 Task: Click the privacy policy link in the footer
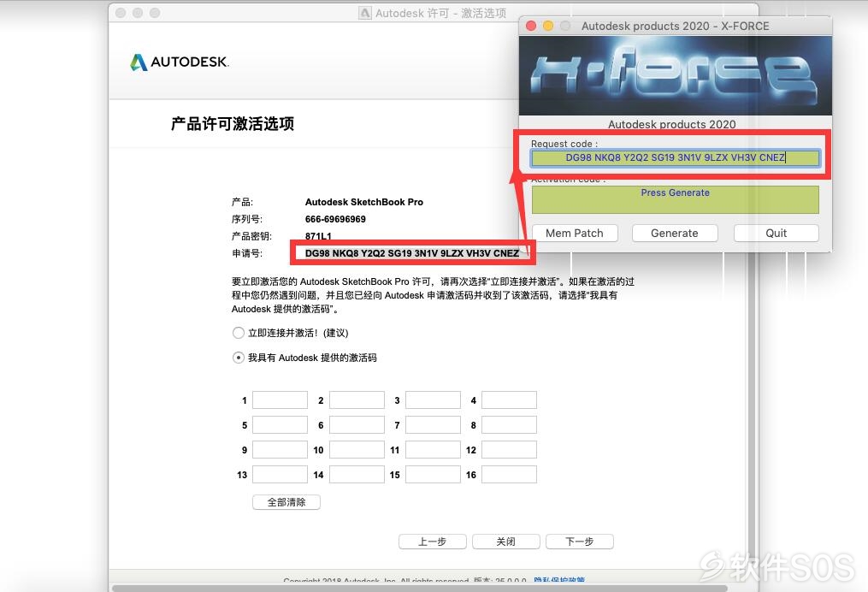pyautogui.click(x=559, y=580)
